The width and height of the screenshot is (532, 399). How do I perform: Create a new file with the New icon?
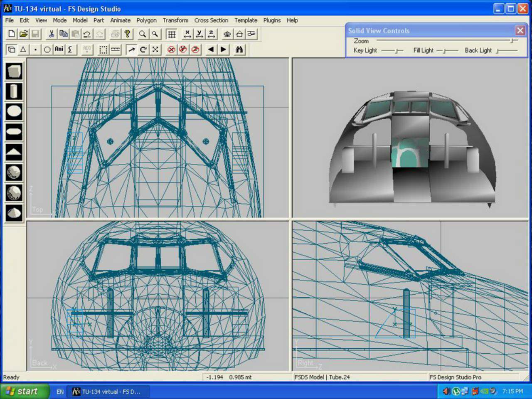(x=12, y=34)
